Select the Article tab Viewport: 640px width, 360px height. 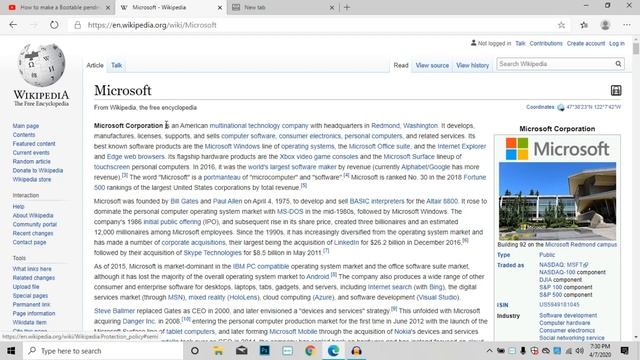click(x=95, y=65)
